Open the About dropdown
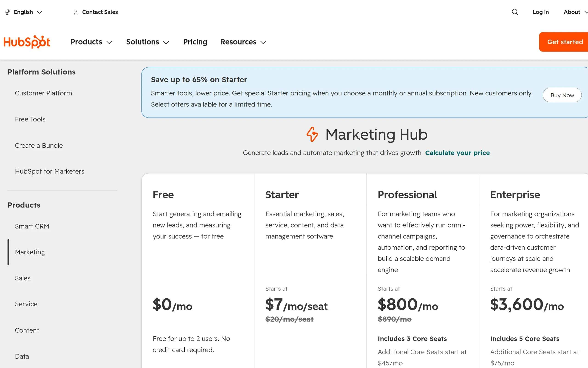The height and width of the screenshot is (368, 588). point(575,12)
